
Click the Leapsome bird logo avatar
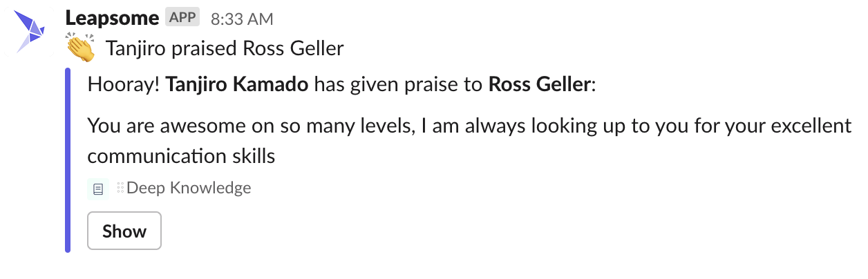coord(30,31)
